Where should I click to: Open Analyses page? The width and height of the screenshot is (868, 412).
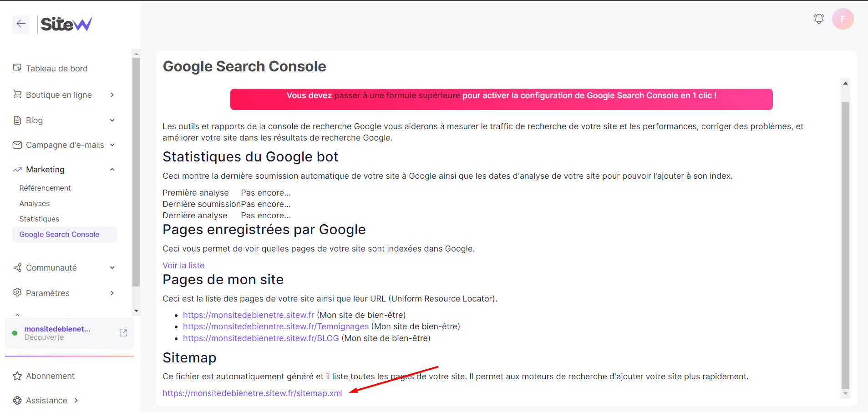coord(35,203)
